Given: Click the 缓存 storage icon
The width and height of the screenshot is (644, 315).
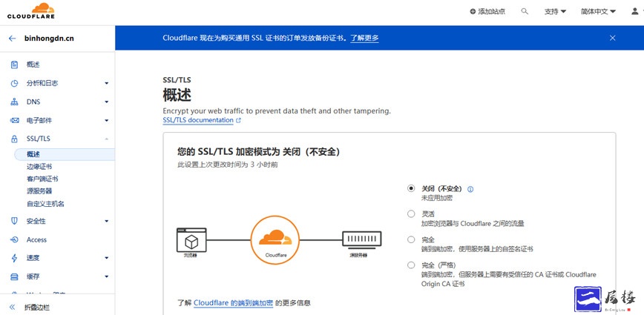Looking at the screenshot, I should tap(14, 277).
